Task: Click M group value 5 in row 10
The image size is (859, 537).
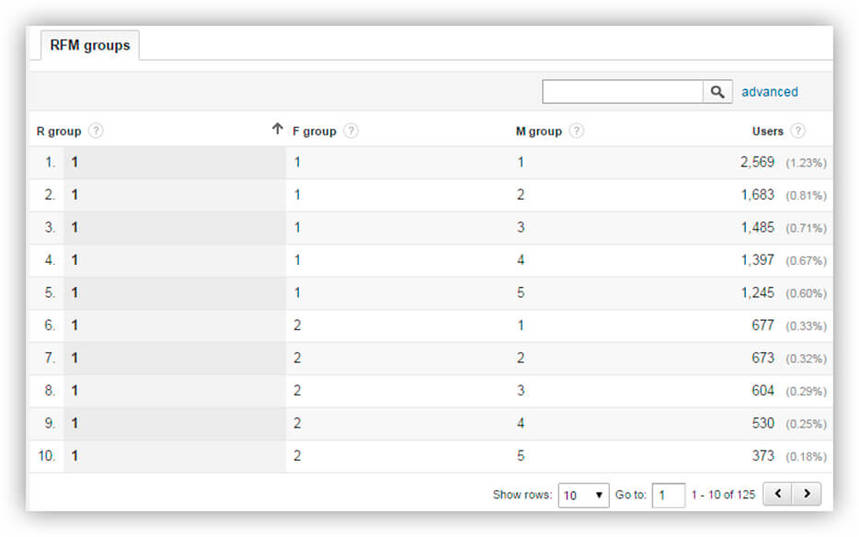Action: tap(521, 456)
